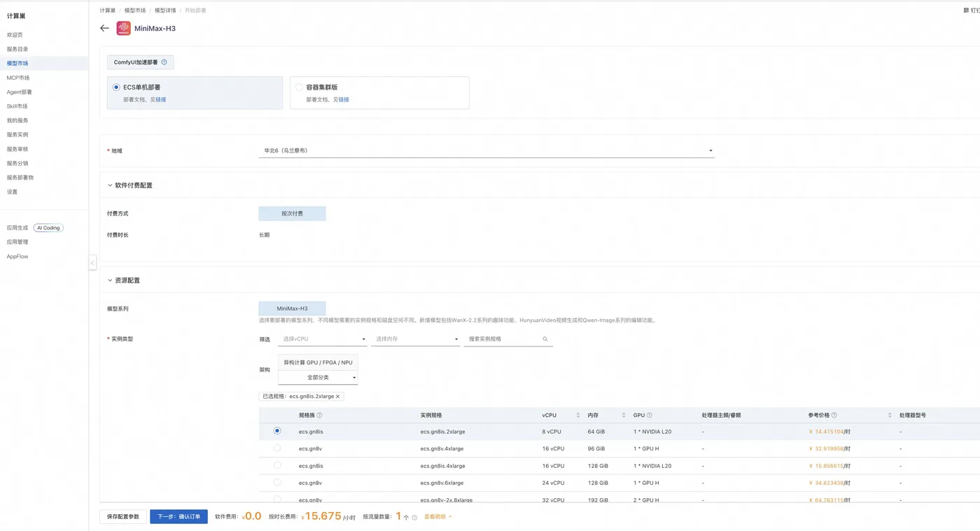Open the 选择内存 filter dropdown

415,339
